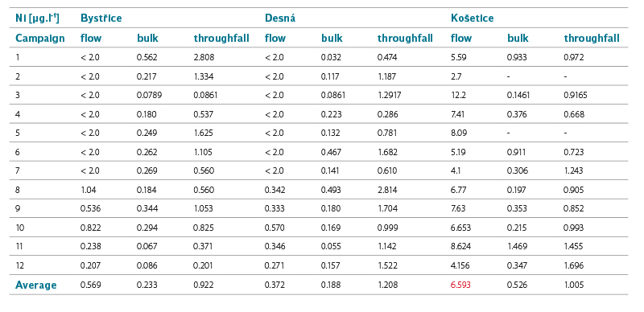Click the Ni [µg.l-1] header cell
The height and width of the screenshot is (312, 644).
[37, 18]
